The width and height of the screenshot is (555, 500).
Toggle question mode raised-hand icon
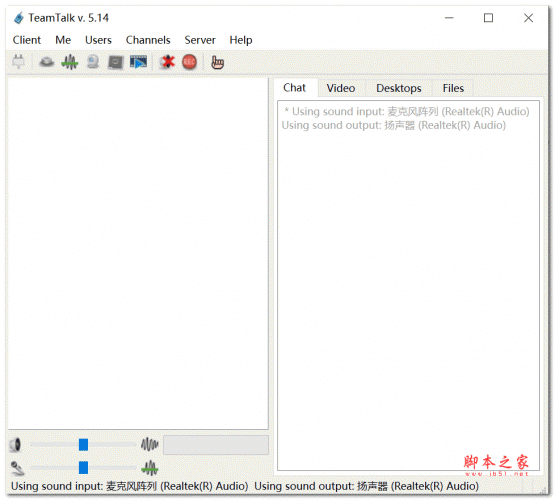(x=217, y=62)
